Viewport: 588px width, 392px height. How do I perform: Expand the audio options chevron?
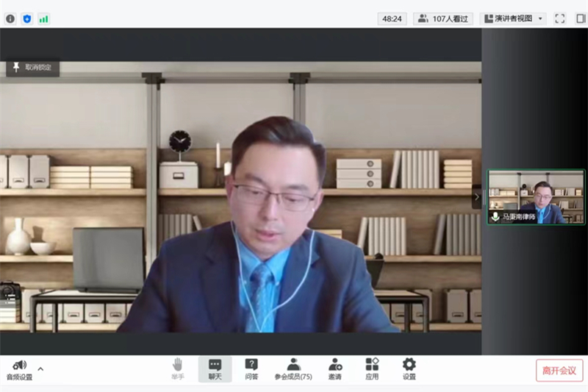click(x=40, y=368)
